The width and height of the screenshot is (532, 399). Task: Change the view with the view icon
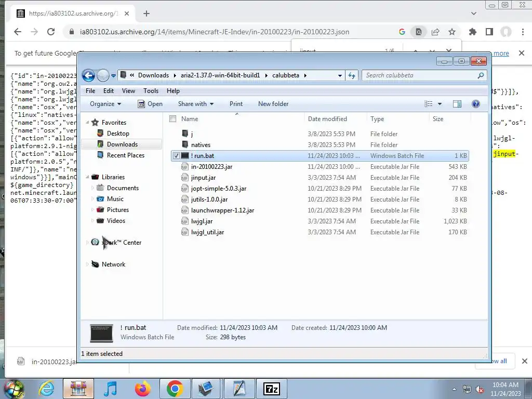pos(429,104)
